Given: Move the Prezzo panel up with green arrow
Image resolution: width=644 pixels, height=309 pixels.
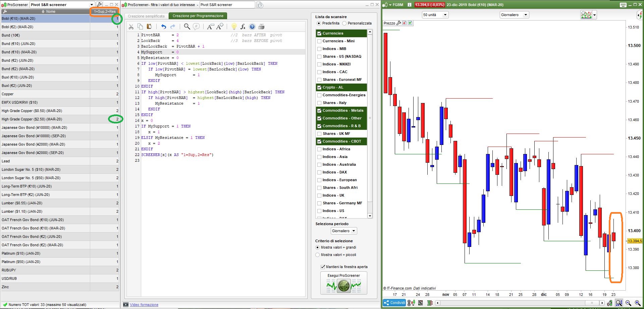Looking at the screenshot, I should point(410,23).
